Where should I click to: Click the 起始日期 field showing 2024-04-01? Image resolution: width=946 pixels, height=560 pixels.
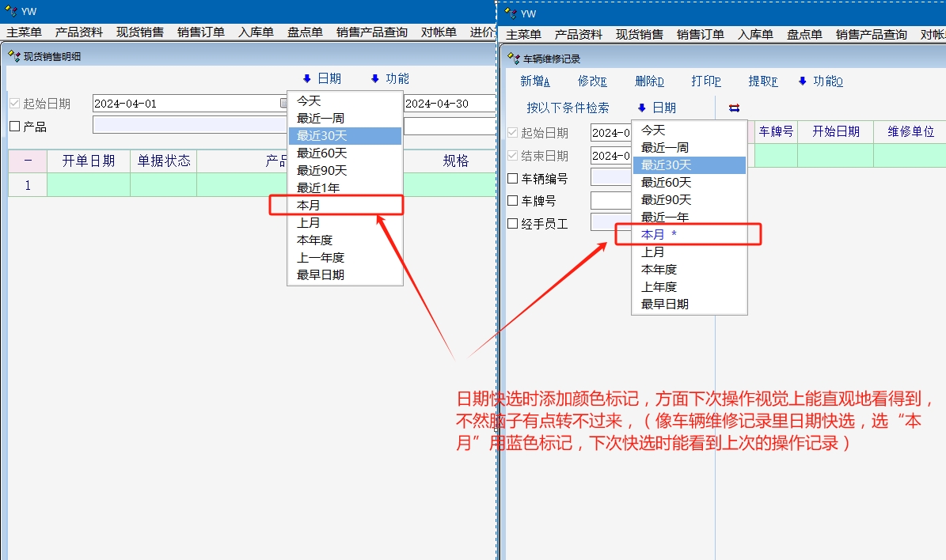point(185,104)
